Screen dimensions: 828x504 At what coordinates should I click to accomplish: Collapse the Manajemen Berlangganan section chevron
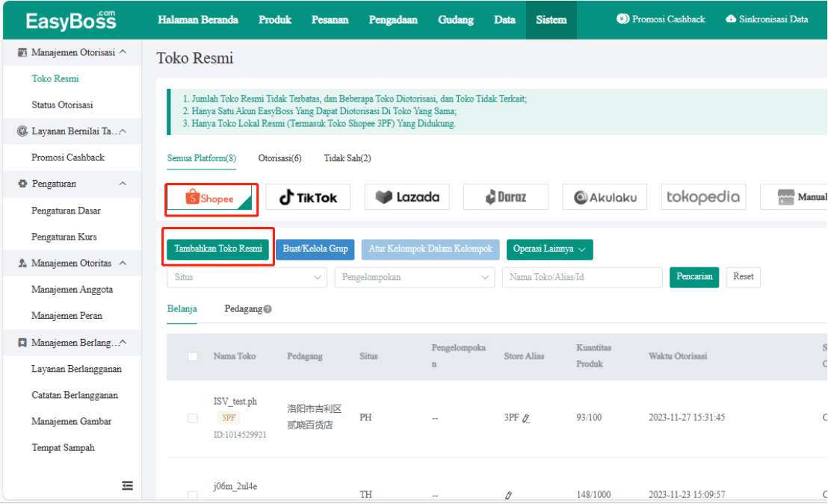(123, 342)
